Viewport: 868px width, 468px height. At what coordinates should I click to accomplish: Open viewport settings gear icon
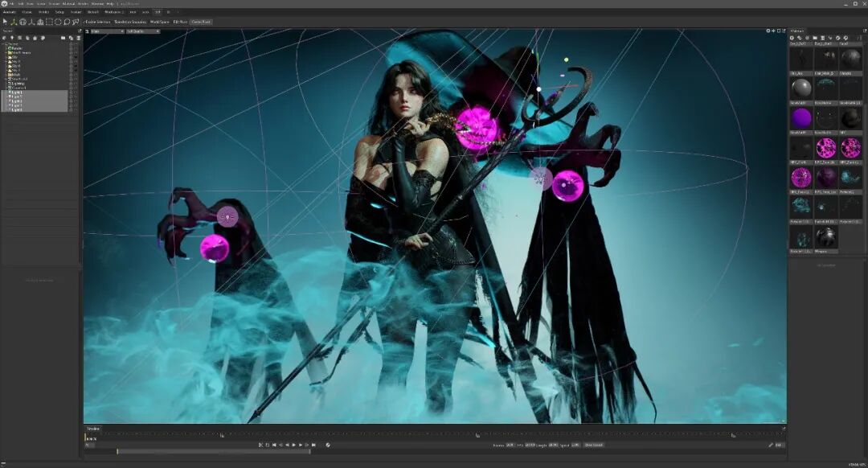pos(768,31)
